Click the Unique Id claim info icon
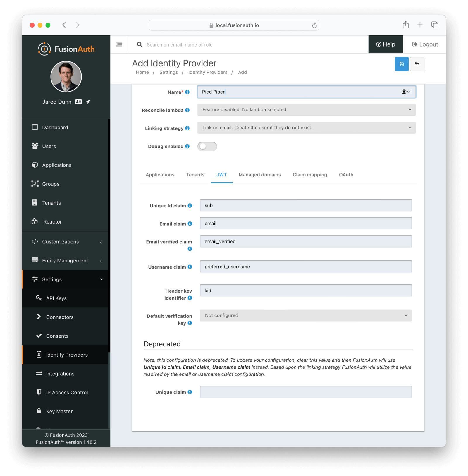 tap(190, 206)
